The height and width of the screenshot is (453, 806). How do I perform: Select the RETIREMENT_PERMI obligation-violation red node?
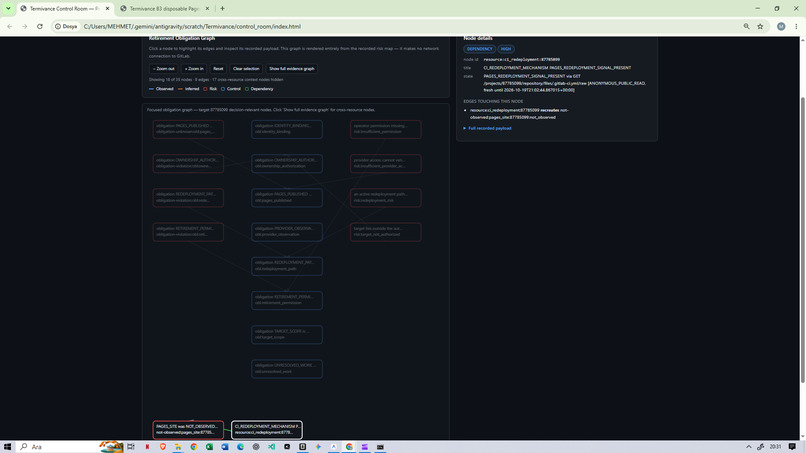coord(188,231)
